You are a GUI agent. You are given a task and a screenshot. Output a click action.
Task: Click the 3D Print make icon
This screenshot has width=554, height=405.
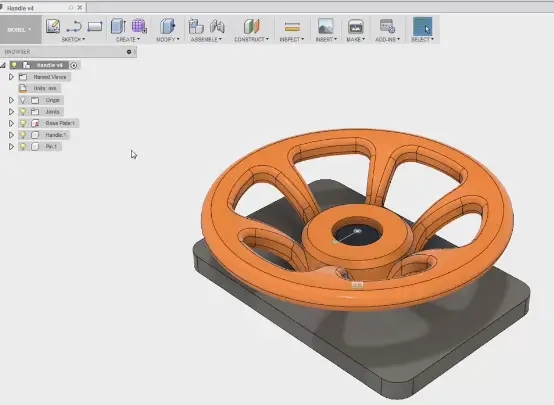click(355, 27)
